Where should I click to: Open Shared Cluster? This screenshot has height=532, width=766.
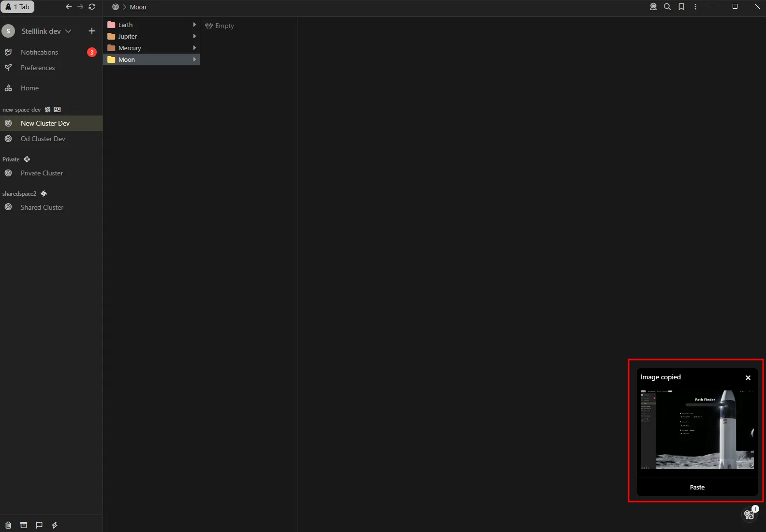point(51,207)
